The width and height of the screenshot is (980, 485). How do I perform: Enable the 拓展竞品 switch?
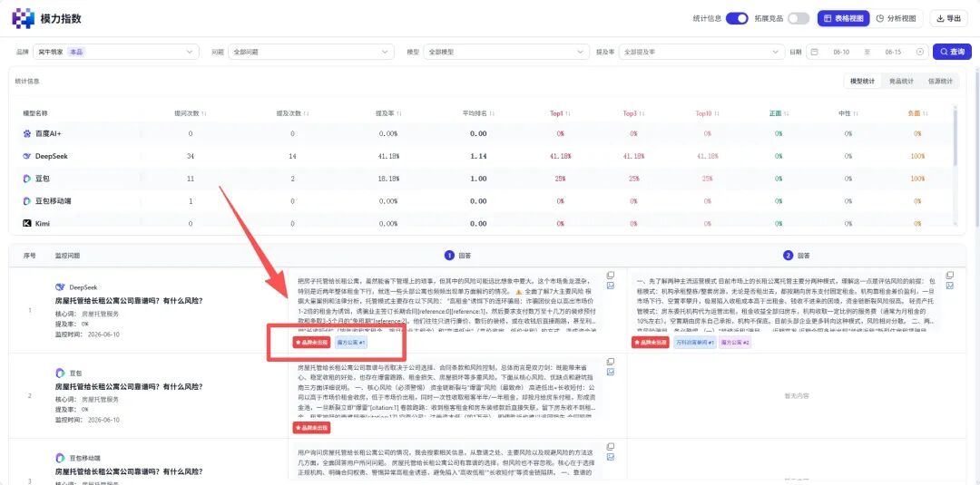pos(799,19)
